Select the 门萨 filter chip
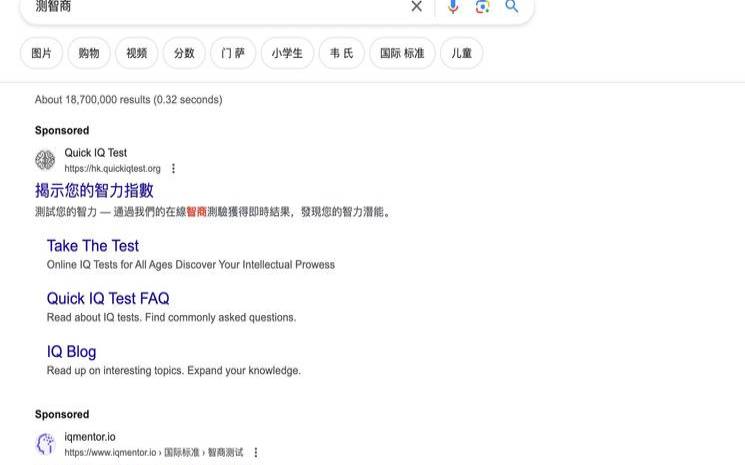The image size is (745, 465). pyautogui.click(x=233, y=53)
